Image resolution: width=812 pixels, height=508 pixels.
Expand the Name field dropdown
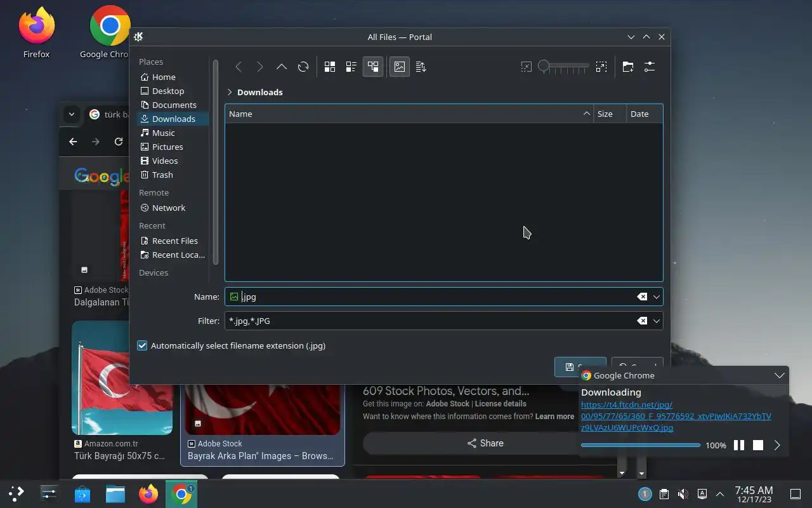657,297
